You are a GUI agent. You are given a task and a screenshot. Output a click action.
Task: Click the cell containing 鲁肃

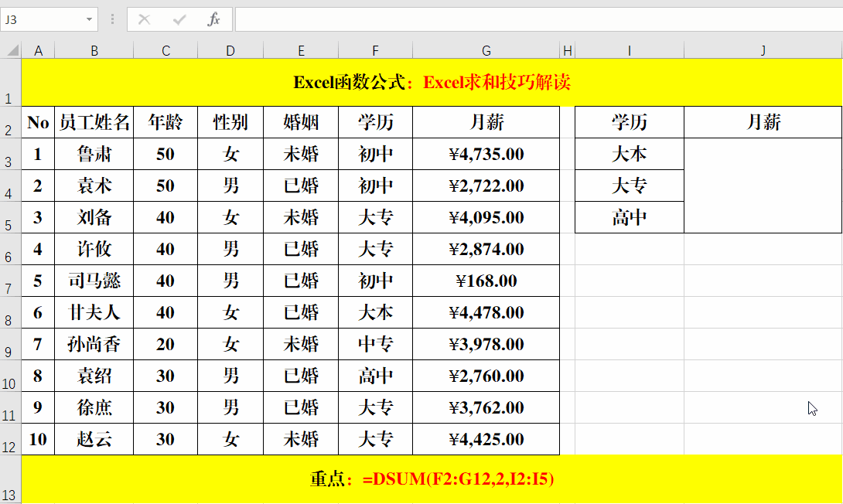click(x=94, y=154)
